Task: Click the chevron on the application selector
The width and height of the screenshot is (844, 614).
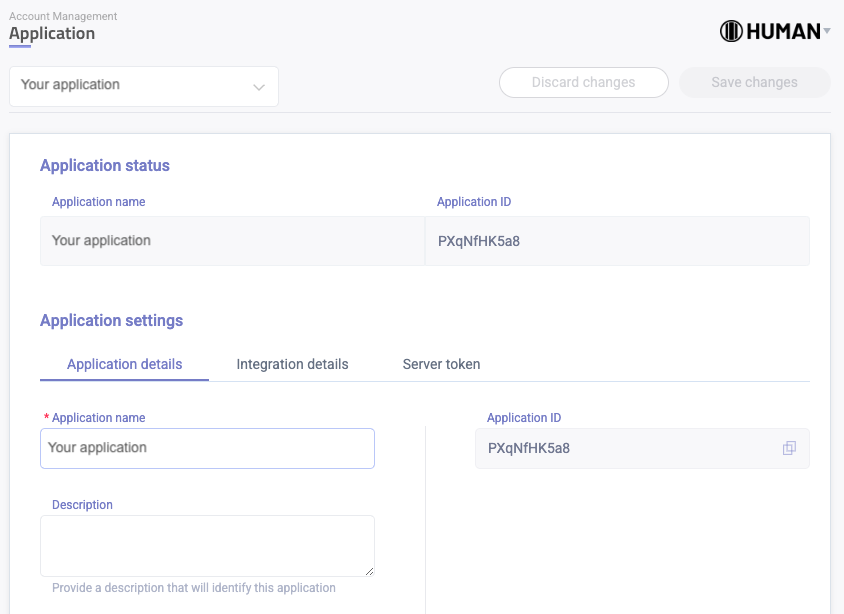Action: pos(258,87)
